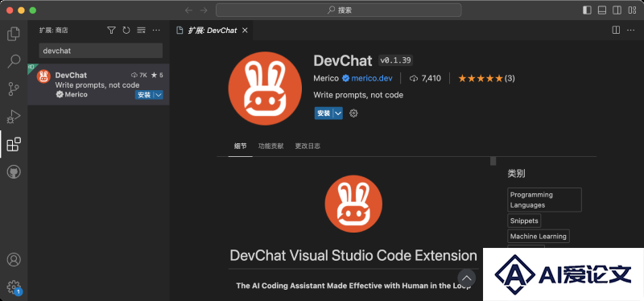Click the top command center search box
Viewport: 644px width, 301px height.
click(x=338, y=10)
